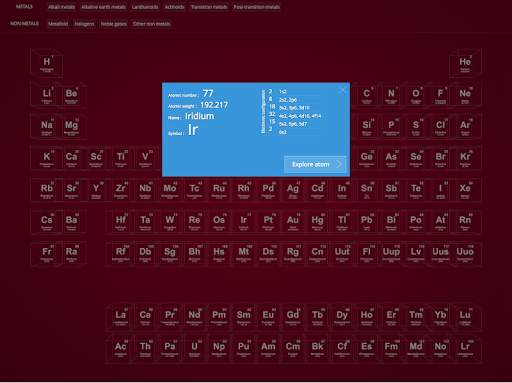The height and width of the screenshot is (383, 512).
Task: Select the Helium (He) element tile
Action: (465, 63)
